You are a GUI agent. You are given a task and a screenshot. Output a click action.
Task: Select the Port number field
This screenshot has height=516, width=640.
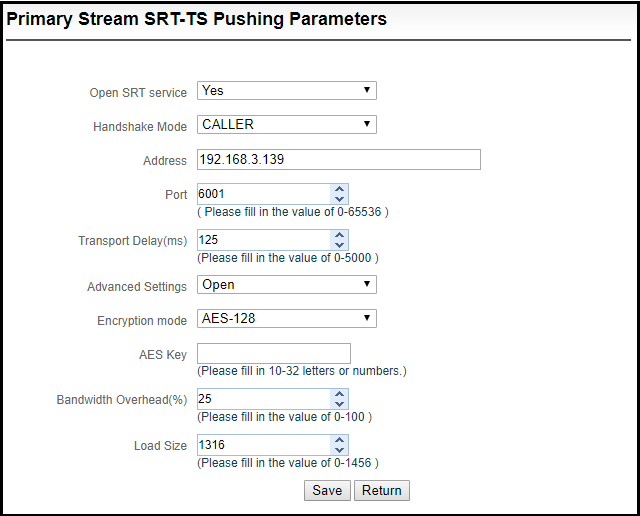coord(264,194)
